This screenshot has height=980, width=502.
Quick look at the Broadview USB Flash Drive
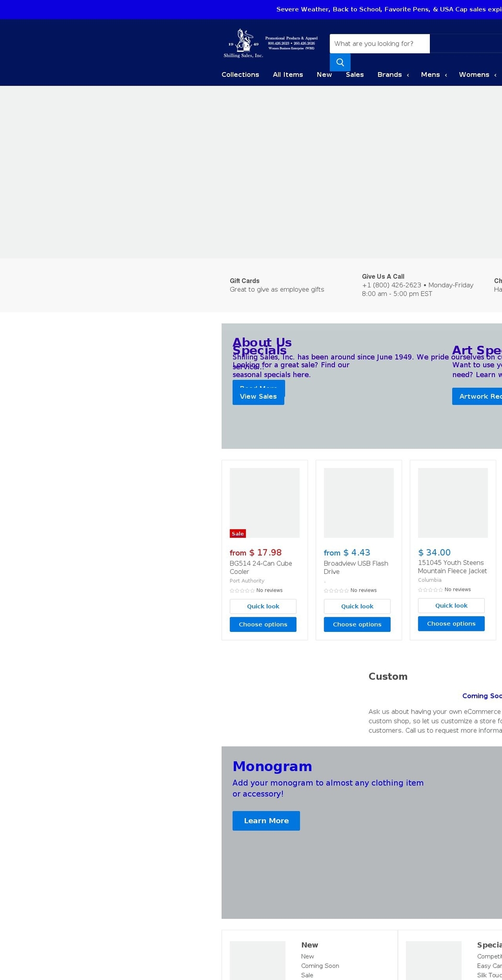click(357, 606)
